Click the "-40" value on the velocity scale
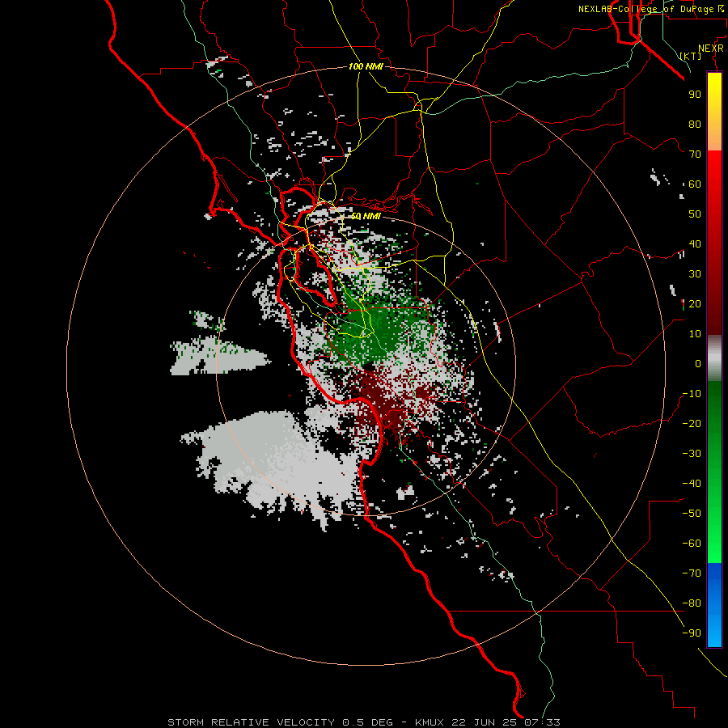The width and height of the screenshot is (728, 728). (692, 484)
